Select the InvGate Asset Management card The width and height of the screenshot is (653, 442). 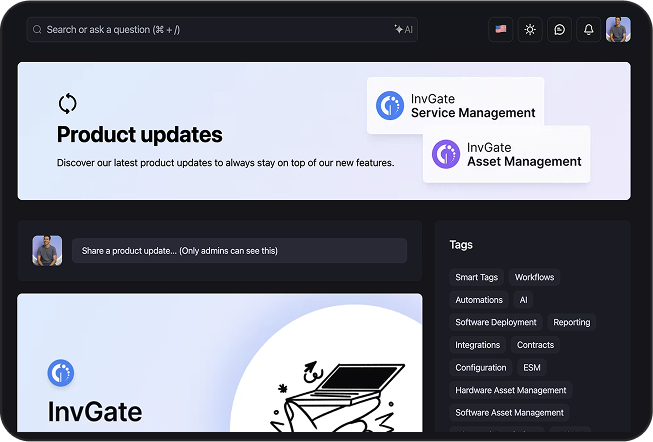pos(506,154)
